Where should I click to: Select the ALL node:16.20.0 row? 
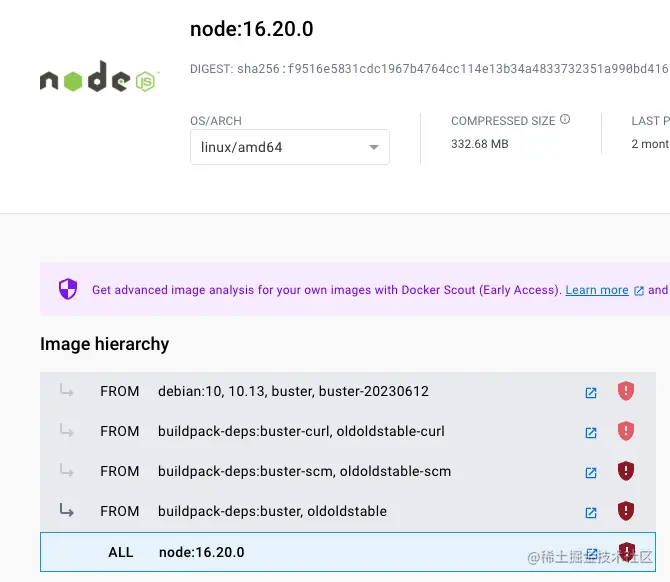coord(348,552)
